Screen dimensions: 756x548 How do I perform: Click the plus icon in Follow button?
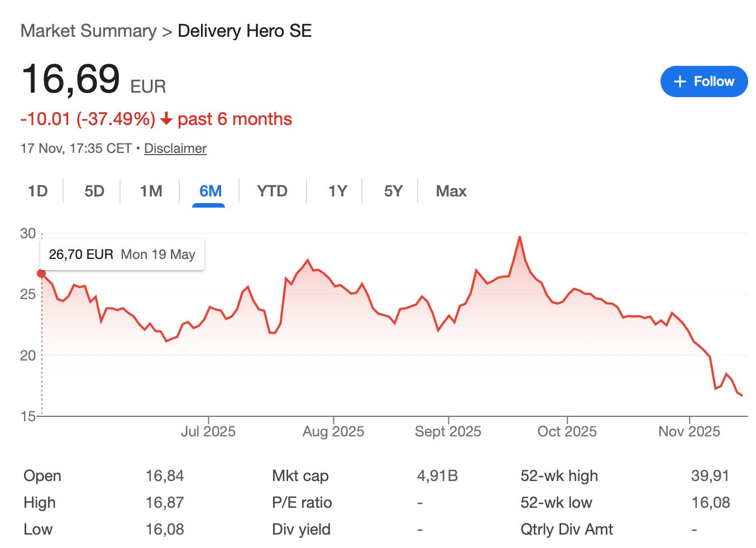coord(680,81)
